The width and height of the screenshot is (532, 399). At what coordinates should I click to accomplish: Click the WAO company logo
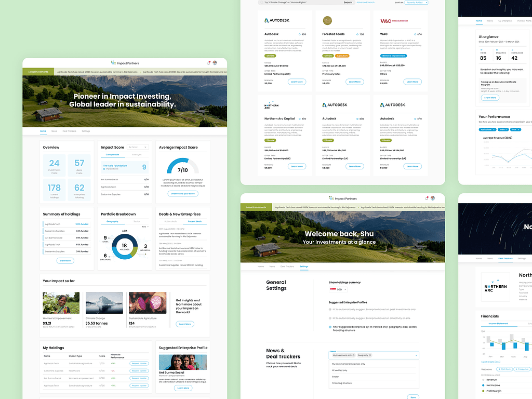tap(387, 21)
